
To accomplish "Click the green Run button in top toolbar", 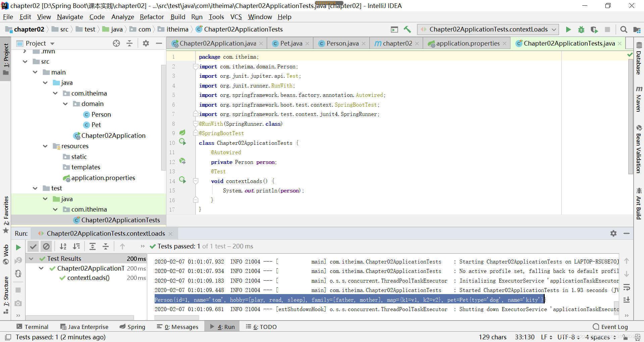I will tap(568, 30).
